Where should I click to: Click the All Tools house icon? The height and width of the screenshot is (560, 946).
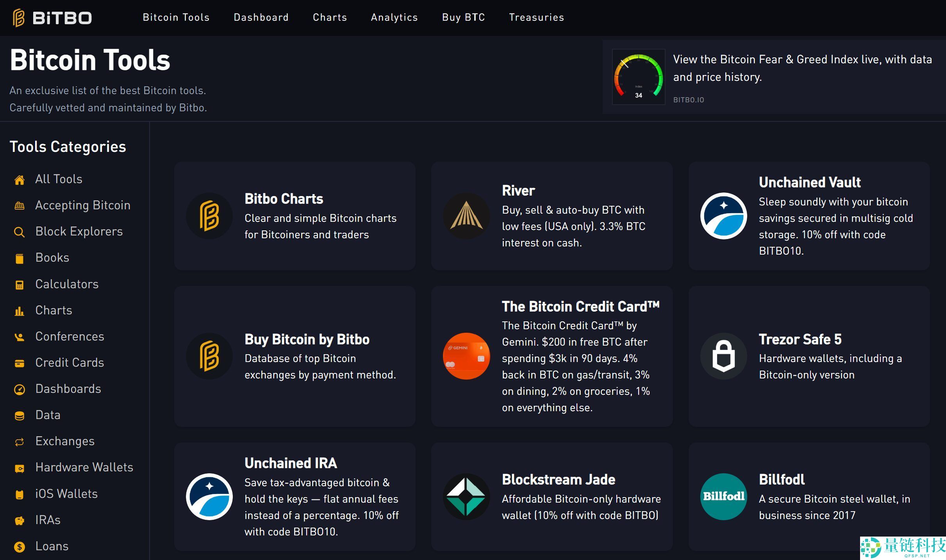[x=19, y=180]
